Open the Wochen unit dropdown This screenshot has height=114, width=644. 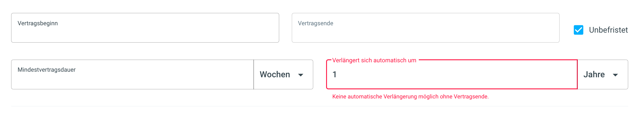pyautogui.click(x=283, y=75)
